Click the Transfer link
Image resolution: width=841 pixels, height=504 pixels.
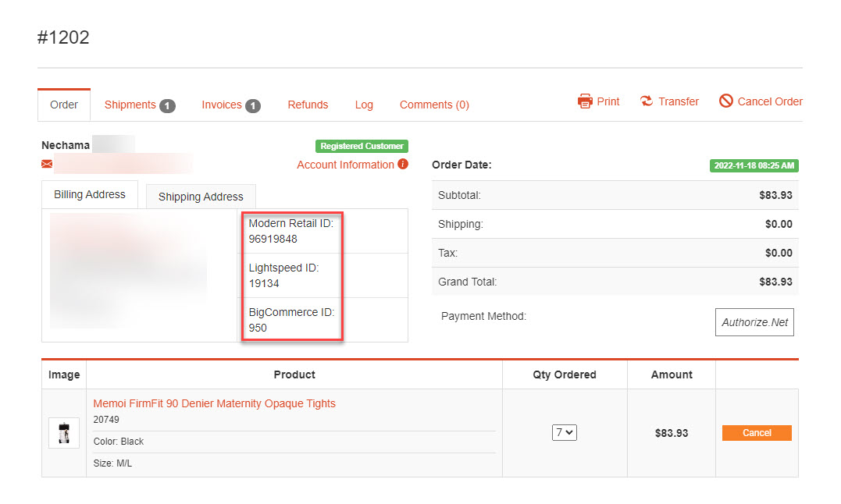(x=679, y=101)
